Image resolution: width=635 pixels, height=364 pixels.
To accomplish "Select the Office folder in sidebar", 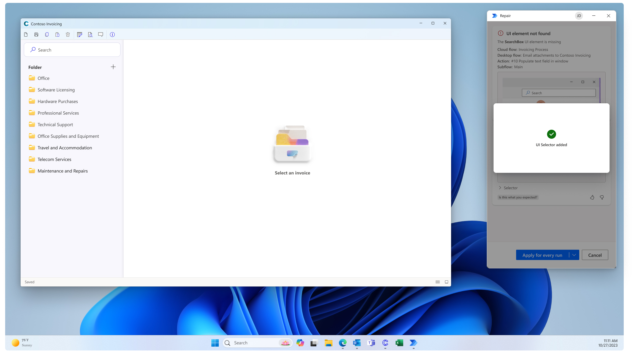I will click(x=43, y=78).
